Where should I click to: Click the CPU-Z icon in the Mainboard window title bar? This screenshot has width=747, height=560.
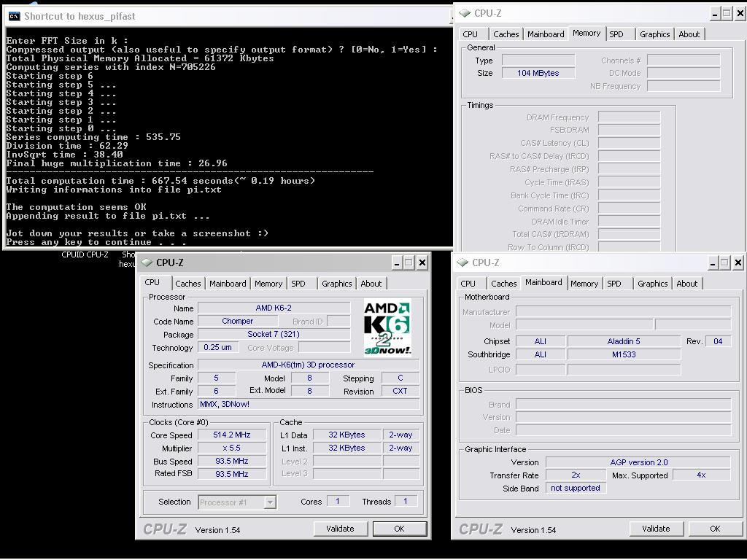[x=462, y=262]
